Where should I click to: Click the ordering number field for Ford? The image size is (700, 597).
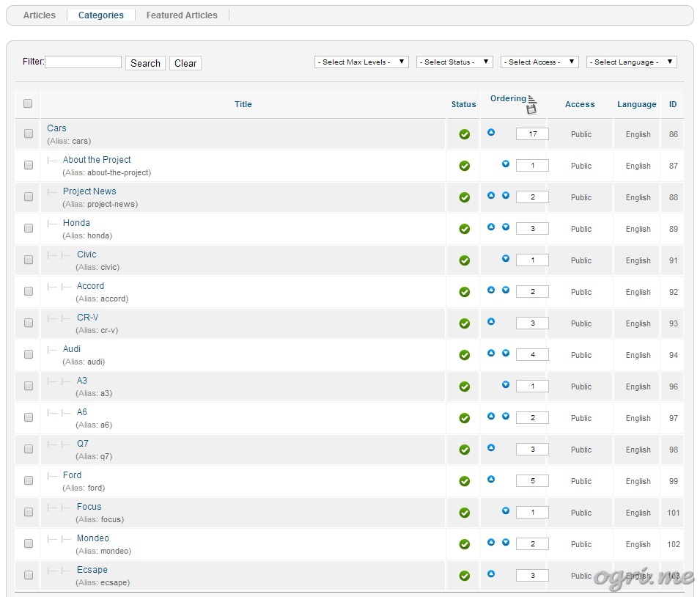pyautogui.click(x=532, y=481)
